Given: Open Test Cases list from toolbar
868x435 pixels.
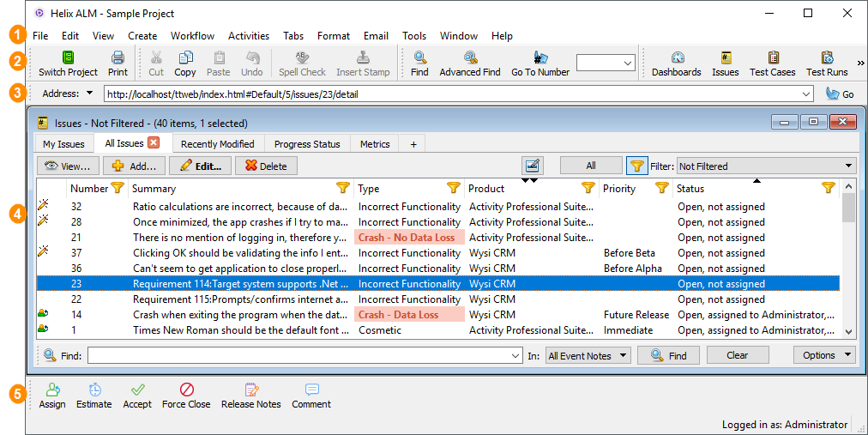Looking at the screenshot, I should (x=772, y=57).
